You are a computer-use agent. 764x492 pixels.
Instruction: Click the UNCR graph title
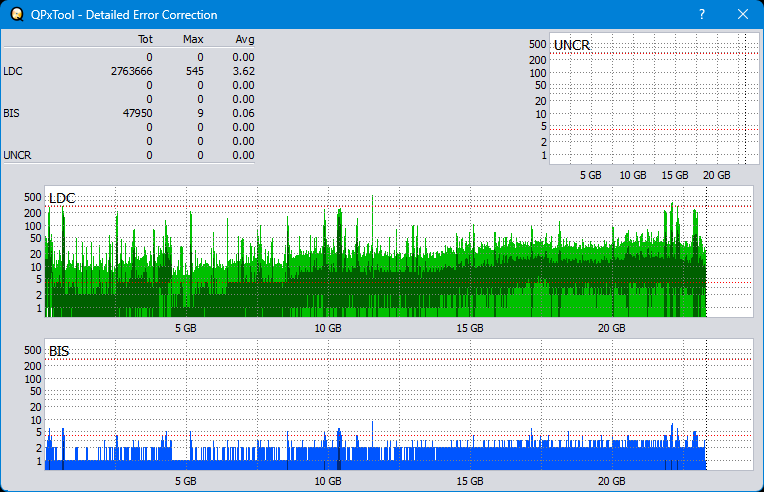coord(572,45)
